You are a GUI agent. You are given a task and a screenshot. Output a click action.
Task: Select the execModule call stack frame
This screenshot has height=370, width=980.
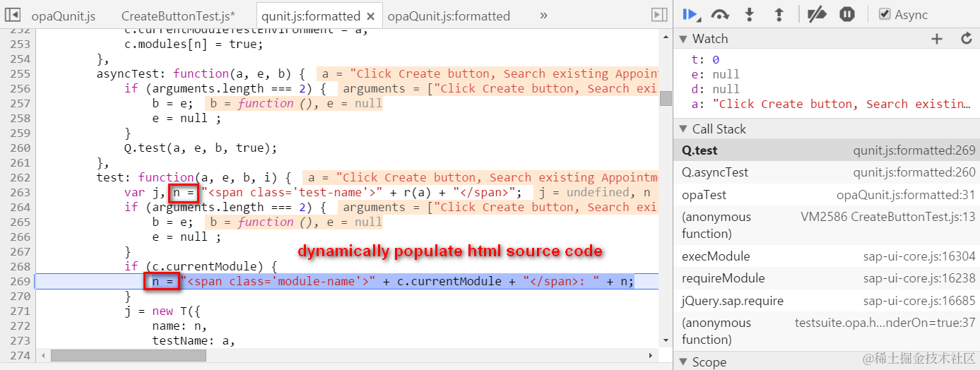click(827, 256)
